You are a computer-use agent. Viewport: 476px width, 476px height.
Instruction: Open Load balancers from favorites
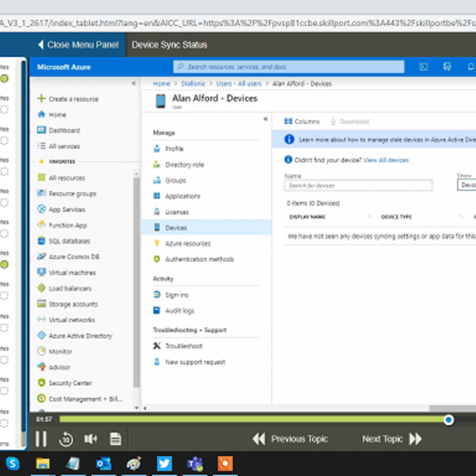(64, 289)
